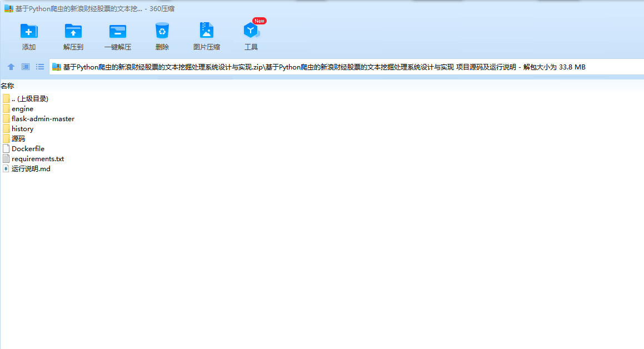This screenshot has height=349, width=644.
Task: Click the 运行说明.md markdown file icon
Action: coord(6,169)
